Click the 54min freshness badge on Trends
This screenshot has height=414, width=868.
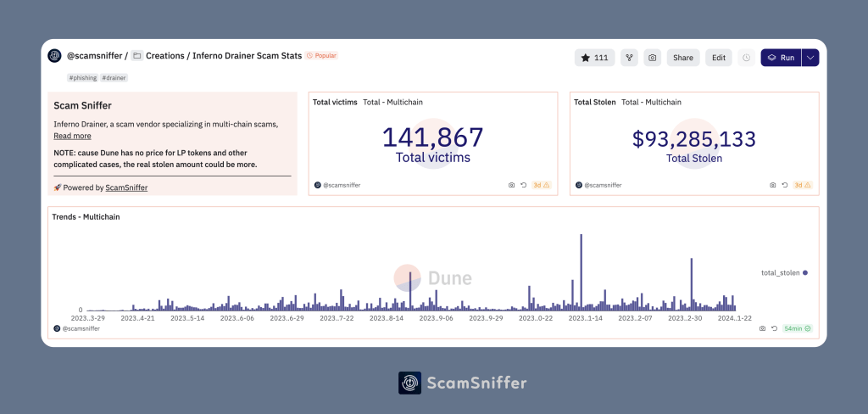coord(798,328)
